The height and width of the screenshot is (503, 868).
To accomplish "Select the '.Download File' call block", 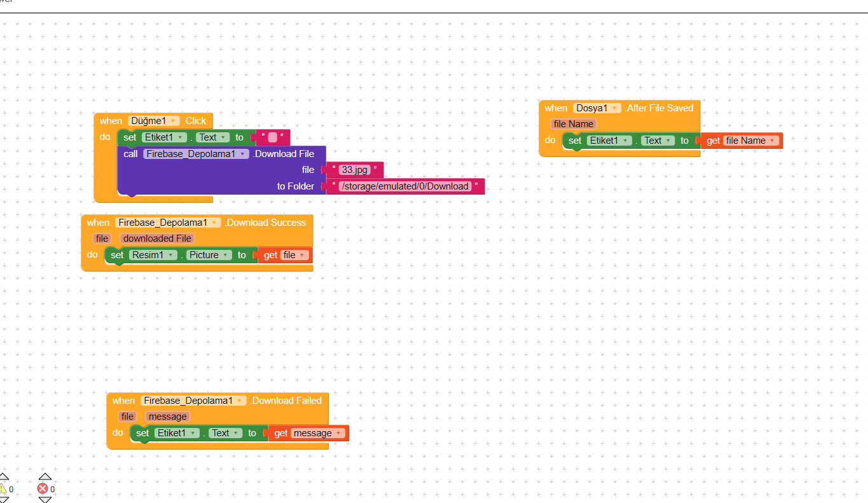I will tap(284, 154).
